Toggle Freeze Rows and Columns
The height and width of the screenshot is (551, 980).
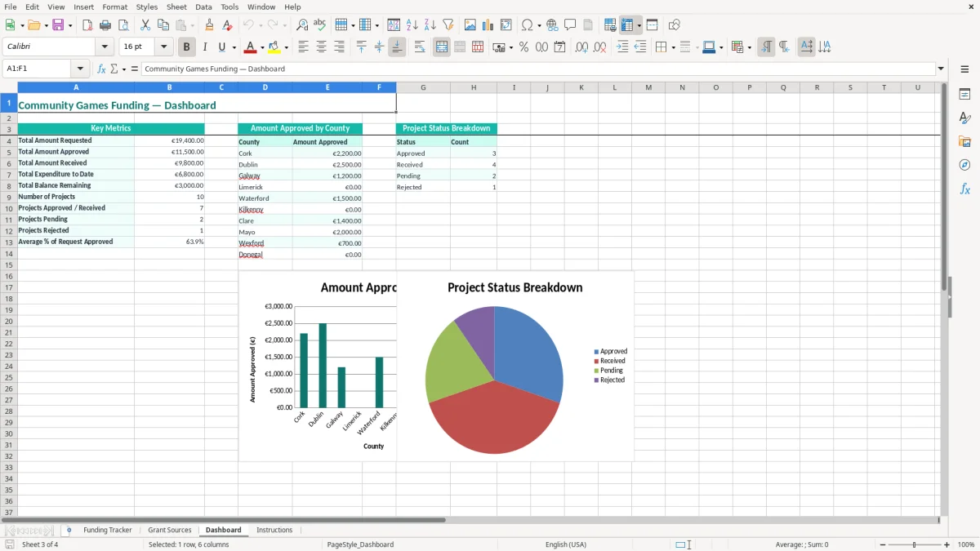point(627,25)
